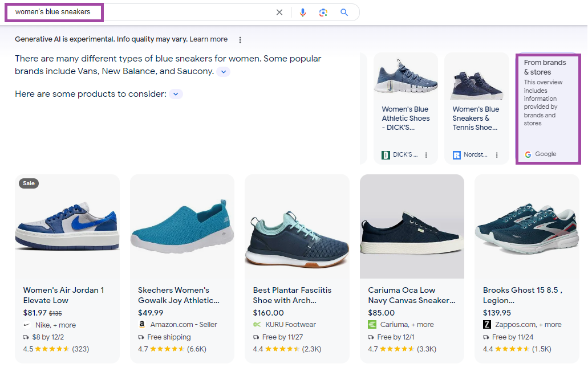Image resolution: width=588 pixels, height=372 pixels.
Task: Open Women's Blue Athletic Shoes DICK'S card
Action: pyautogui.click(x=405, y=108)
